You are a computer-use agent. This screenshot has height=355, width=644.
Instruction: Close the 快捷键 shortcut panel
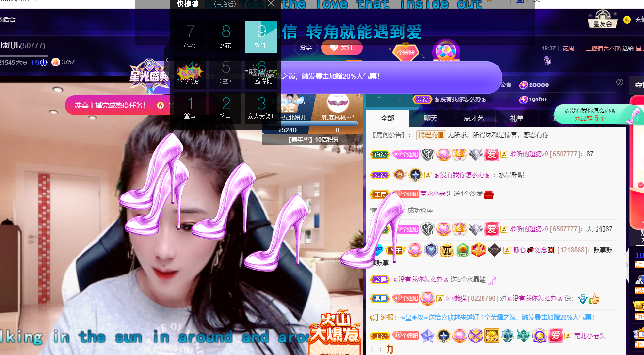[x=271, y=4]
